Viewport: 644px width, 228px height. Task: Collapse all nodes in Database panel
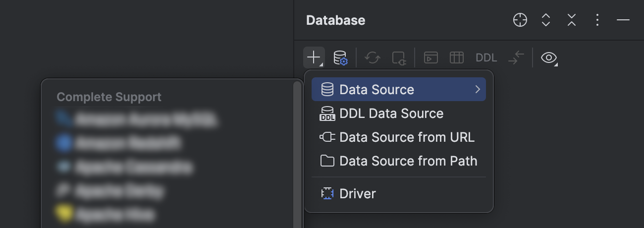572,20
